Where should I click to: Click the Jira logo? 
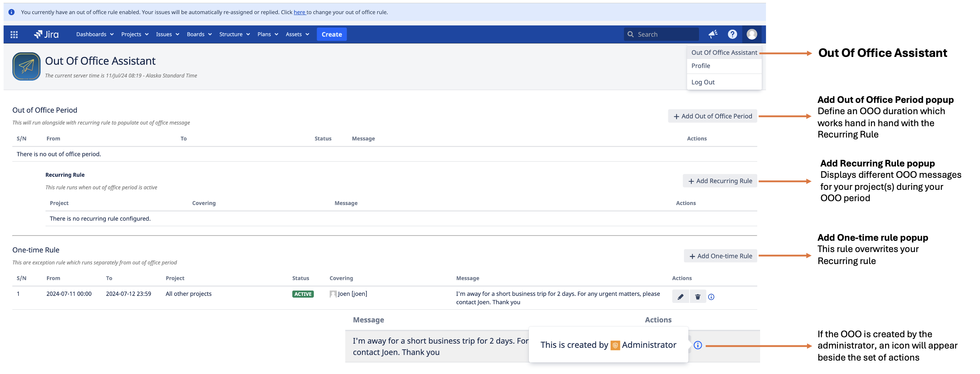pos(46,34)
